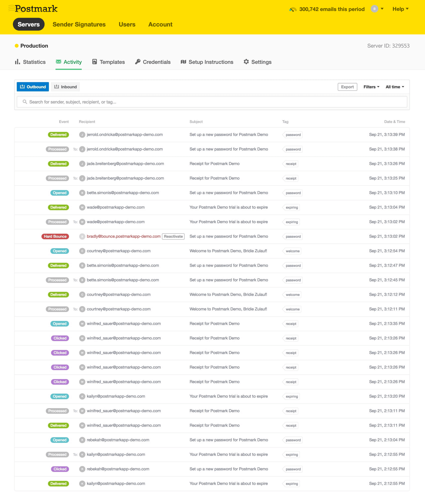This screenshot has width=425, height=504.
Task: Click password tag on Sep 21, 3:13:39 PM row
Action: [x=292, y=135]
